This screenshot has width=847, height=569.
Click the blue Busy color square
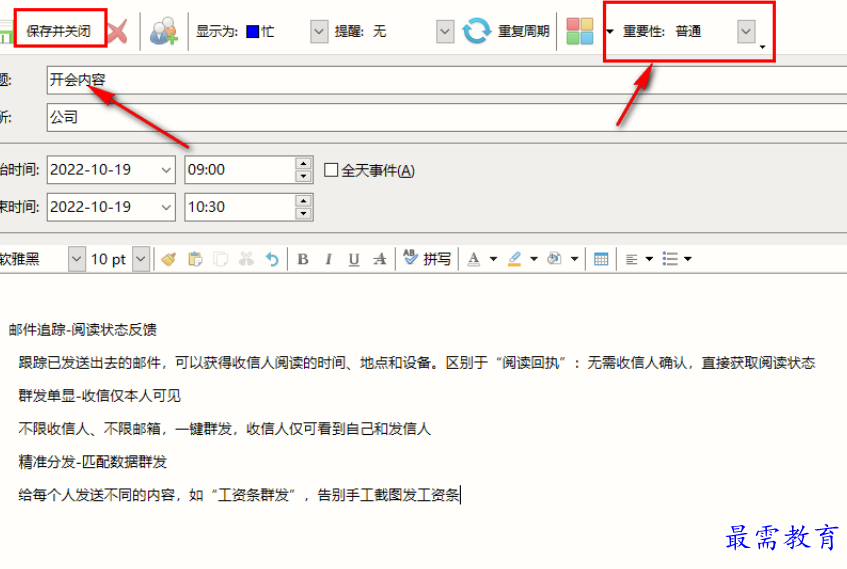(252, 32)
